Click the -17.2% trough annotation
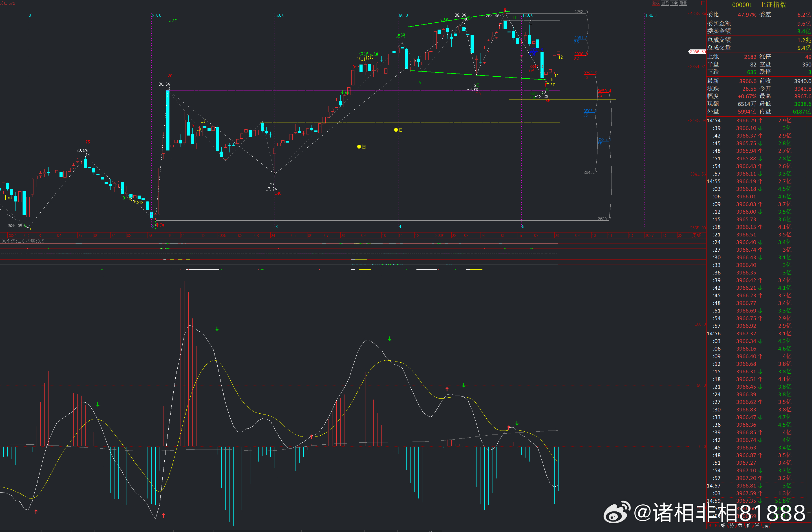 tap(270, 189)
